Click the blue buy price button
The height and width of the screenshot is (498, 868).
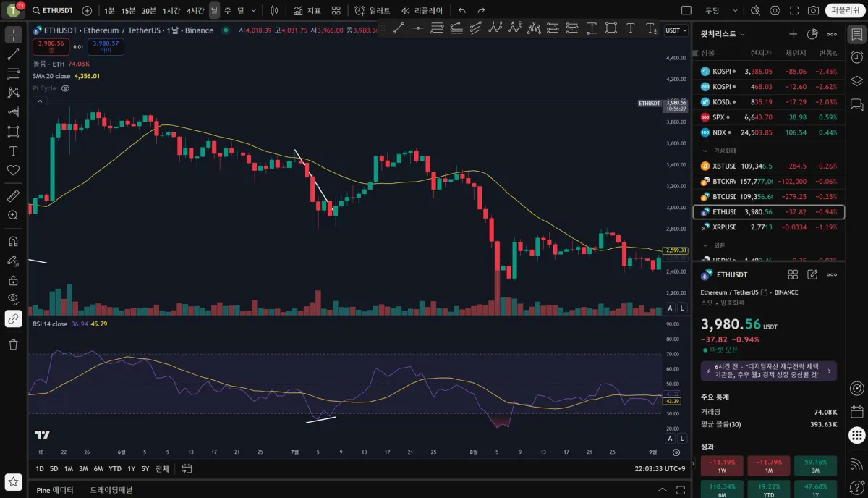pyautogui.click(x=106, y=46)
